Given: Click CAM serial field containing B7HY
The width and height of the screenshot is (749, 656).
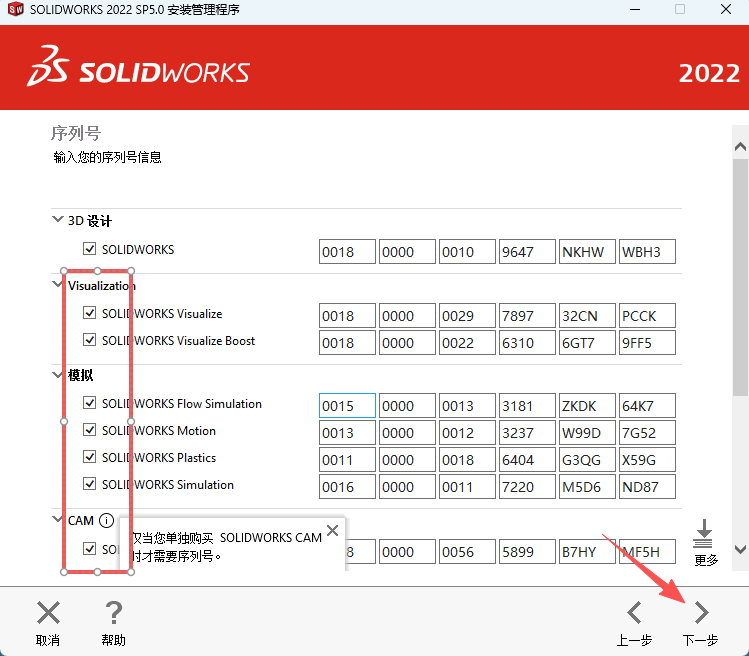Looking at the screenshot, I should 588,552.
